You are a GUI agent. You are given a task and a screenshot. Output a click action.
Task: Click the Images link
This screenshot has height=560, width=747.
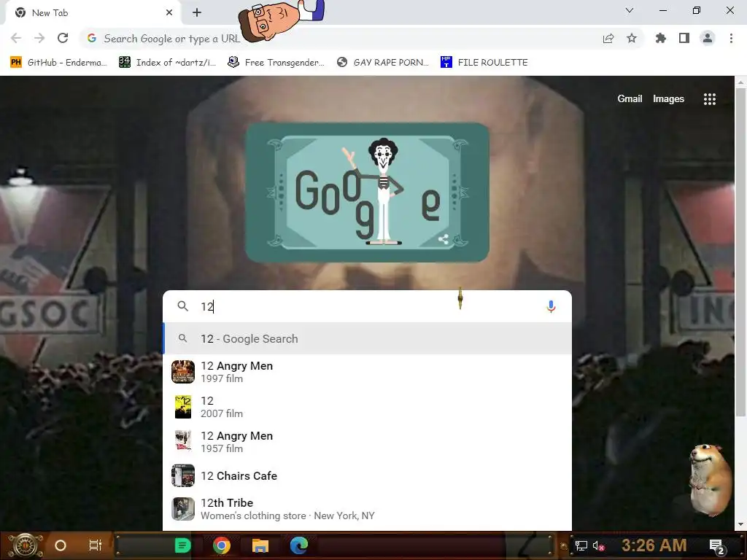(668, 98)
